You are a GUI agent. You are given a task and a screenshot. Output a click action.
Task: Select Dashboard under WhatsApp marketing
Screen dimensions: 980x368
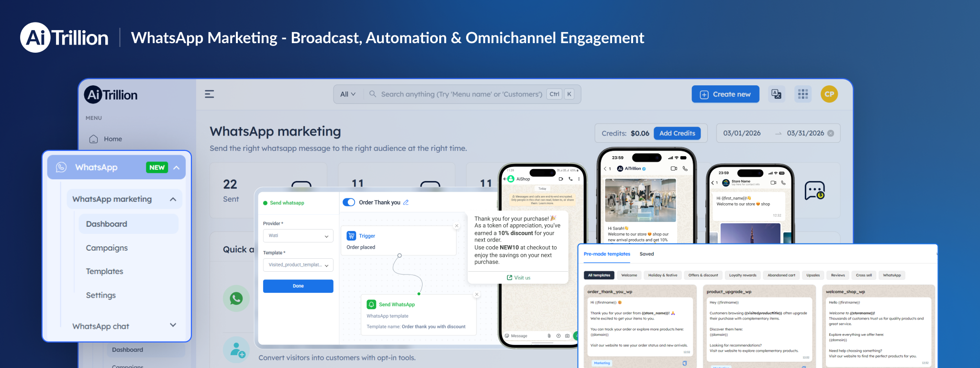[x=128, y=224]
